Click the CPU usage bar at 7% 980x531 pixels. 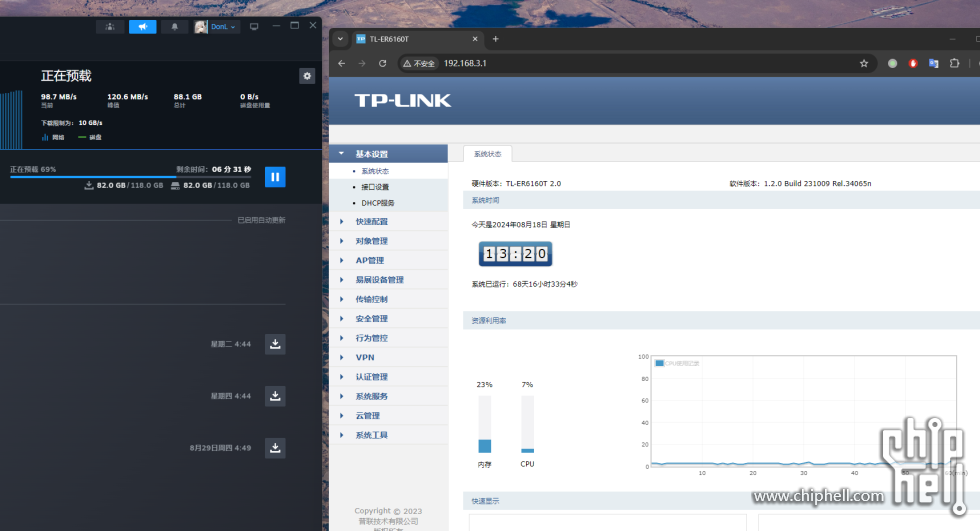(528, 424)
